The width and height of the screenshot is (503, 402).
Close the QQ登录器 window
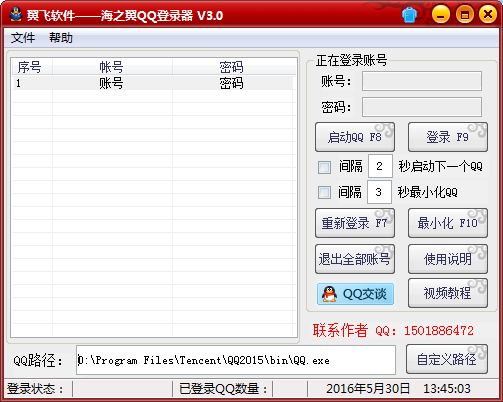(488, 15)
